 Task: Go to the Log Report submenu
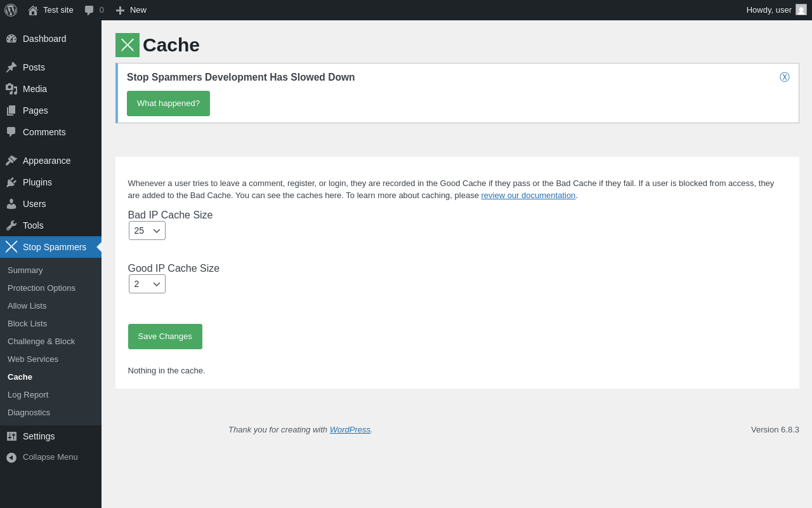pos(28,394)
